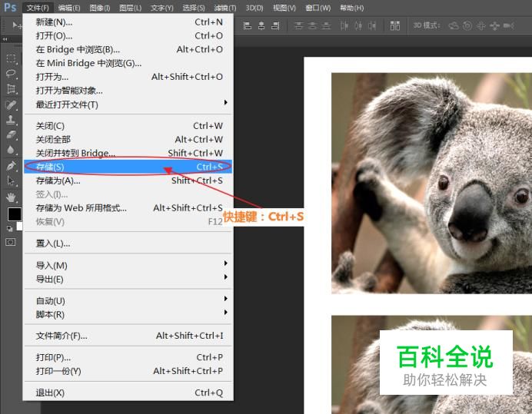532x414 pixels.
Task: Select the Eraser tool
Action: [x=11, y=134]
